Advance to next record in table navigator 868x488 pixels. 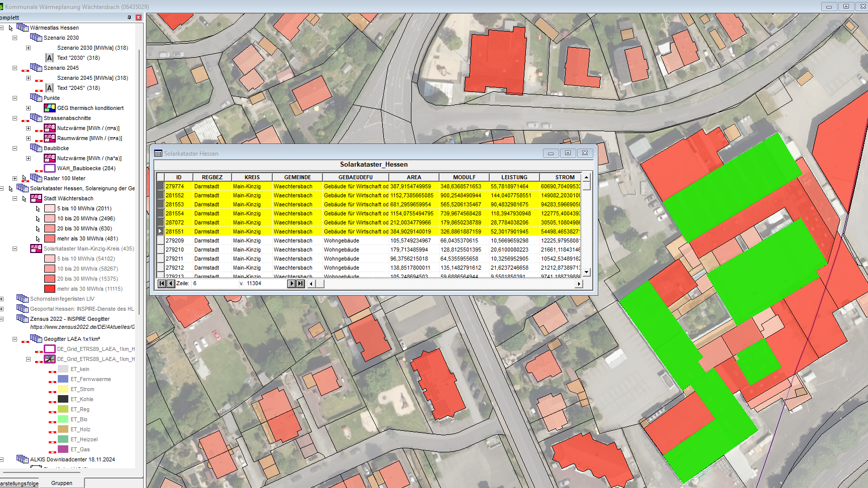[291, 284]
